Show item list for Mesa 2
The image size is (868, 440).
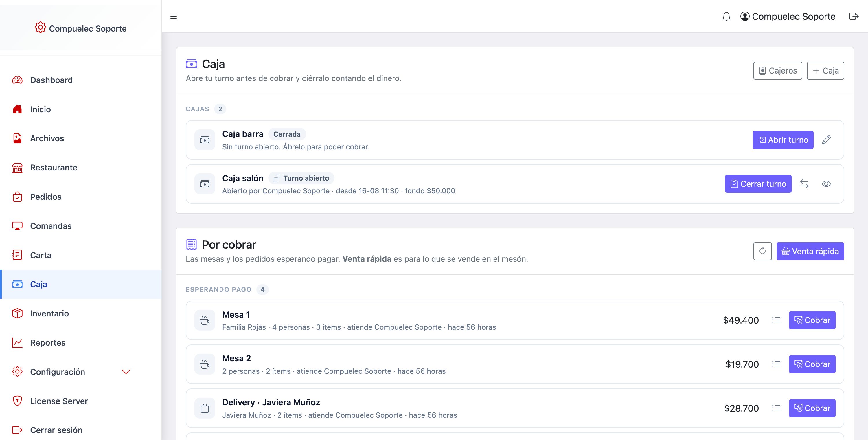pyautogui.click(x=776, y=364)
